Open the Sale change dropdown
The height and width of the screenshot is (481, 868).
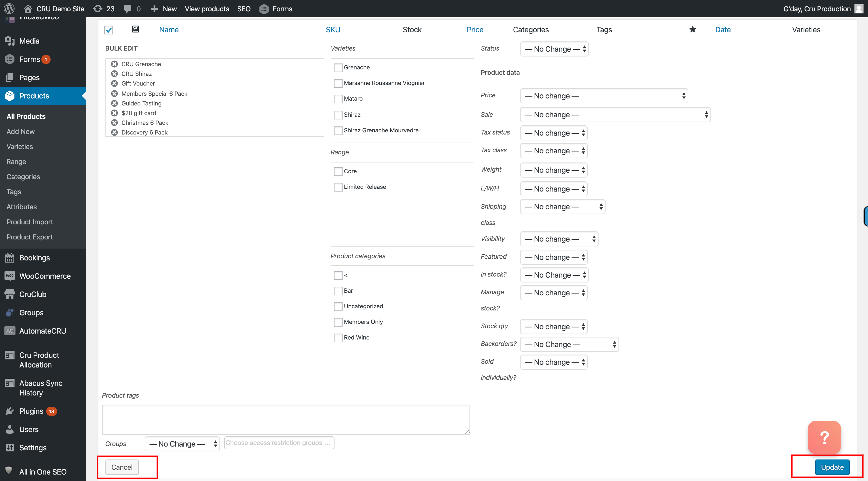click(x=615, y=115)
